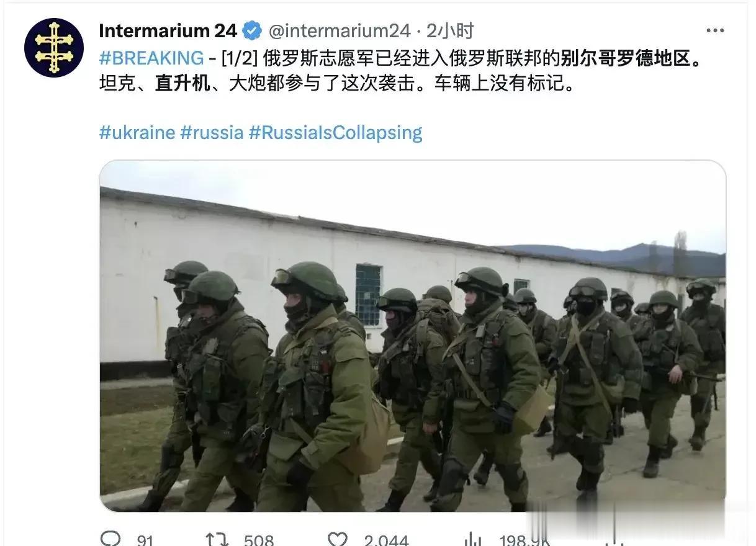Open the #BREAKING hashtag
This screenshot has width=756, height=546.
point(151,58)
